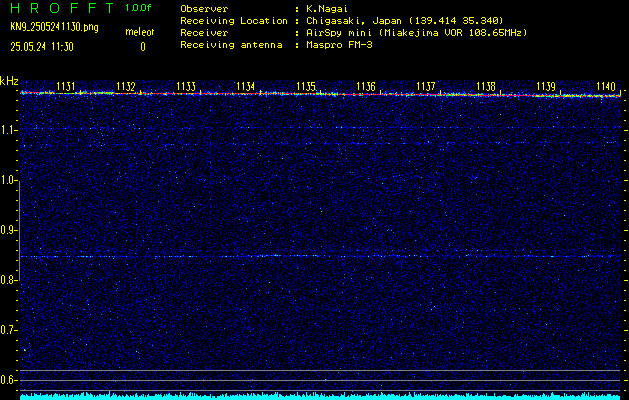Click the Receiving antenna label
The width and height of the screenshot is (629, 400).
click(231, 45)
